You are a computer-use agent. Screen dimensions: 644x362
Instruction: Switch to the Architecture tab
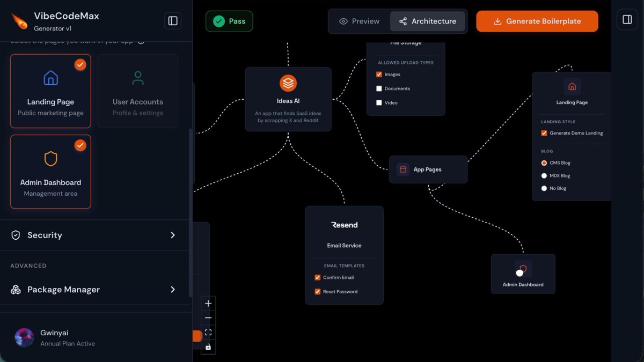click(x=427, y=21)
